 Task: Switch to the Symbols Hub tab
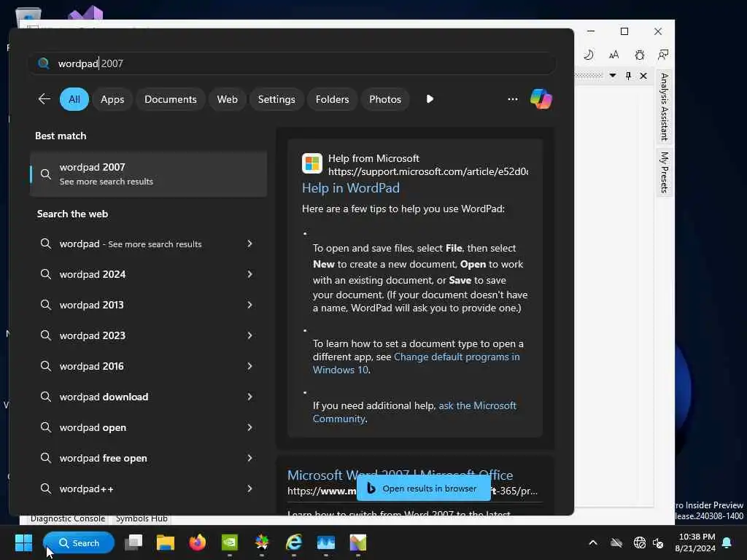tap(142, 518)
